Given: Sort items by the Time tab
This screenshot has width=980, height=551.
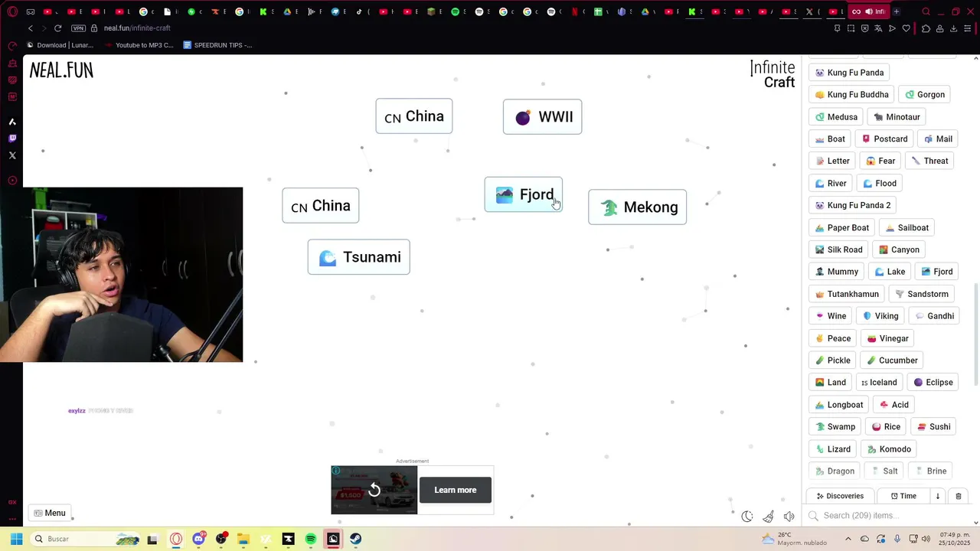Looking at the screenshot, I should click(x=903, y=496).
